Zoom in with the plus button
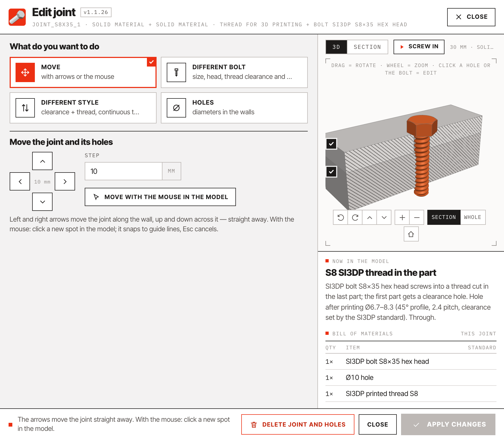504x440 pixels. [x=402, y=217]
